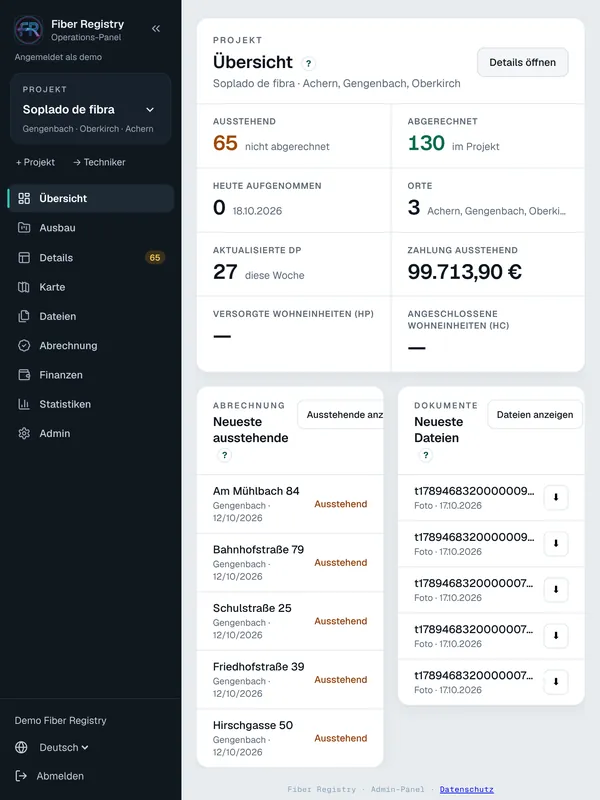Image resolution: width=600 pixels, height=800 pixels.
Task: Click the 99.713,90 € payment amount
Action: click(464, 272)
